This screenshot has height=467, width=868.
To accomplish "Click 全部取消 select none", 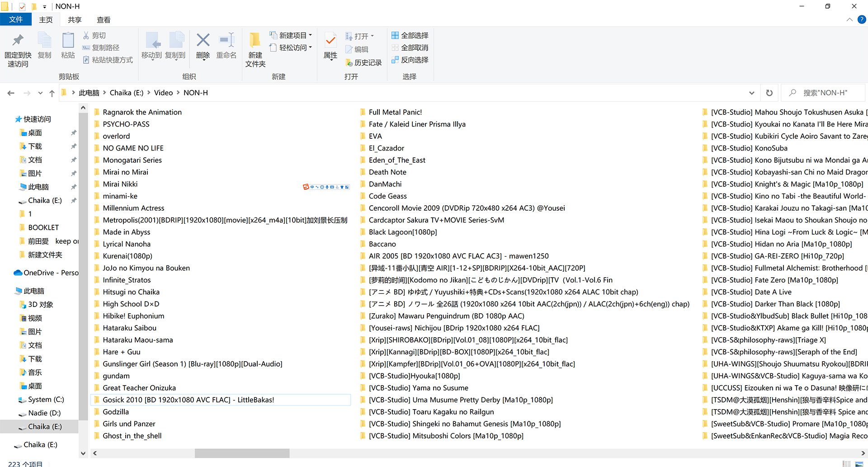I will click(410, 47).
